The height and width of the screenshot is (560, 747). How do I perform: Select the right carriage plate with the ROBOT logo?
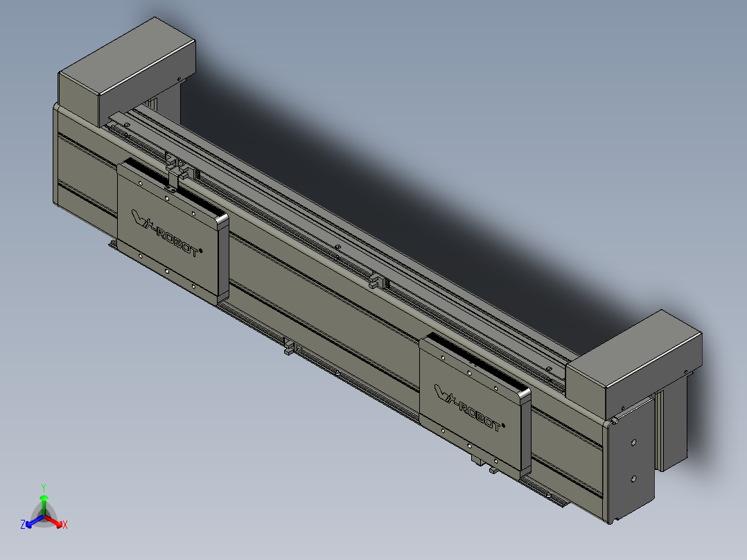click(x=475, y=407)
